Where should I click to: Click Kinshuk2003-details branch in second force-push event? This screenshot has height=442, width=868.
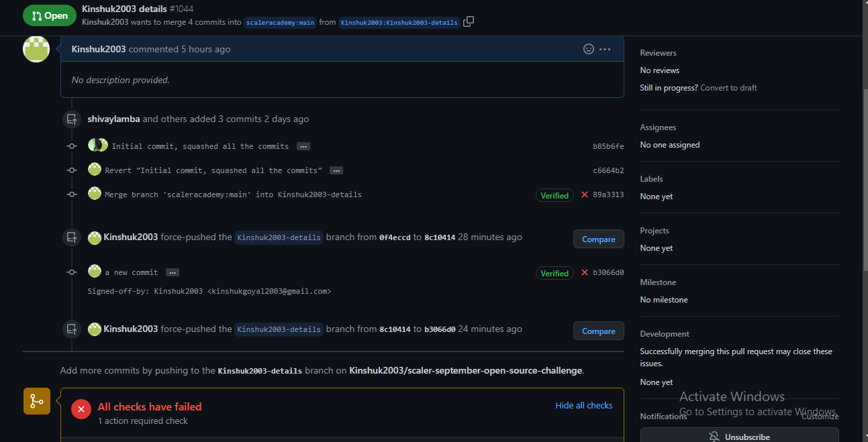tap(279, 329)
